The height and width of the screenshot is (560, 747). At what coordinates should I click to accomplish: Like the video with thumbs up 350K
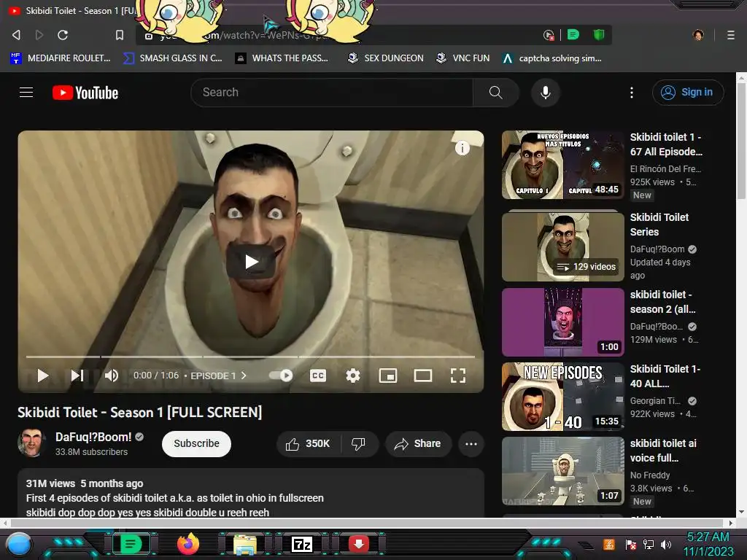[308, 444]
